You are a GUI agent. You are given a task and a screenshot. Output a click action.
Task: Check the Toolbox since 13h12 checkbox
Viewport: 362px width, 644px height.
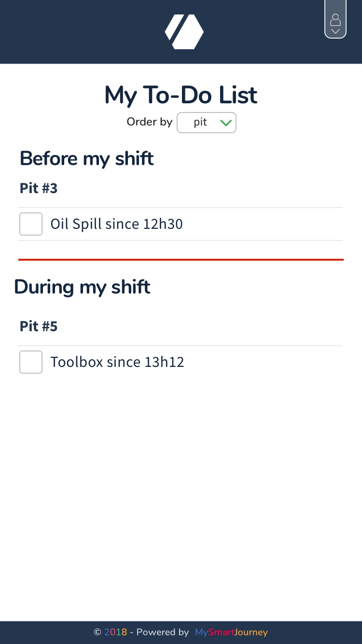point(31,362)
